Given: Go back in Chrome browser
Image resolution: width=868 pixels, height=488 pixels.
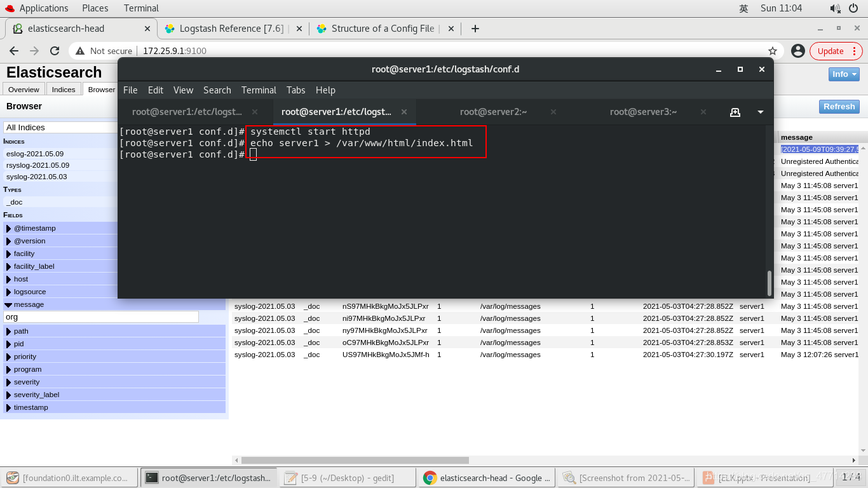Looking at the screenshot, I should coord(14,51).
